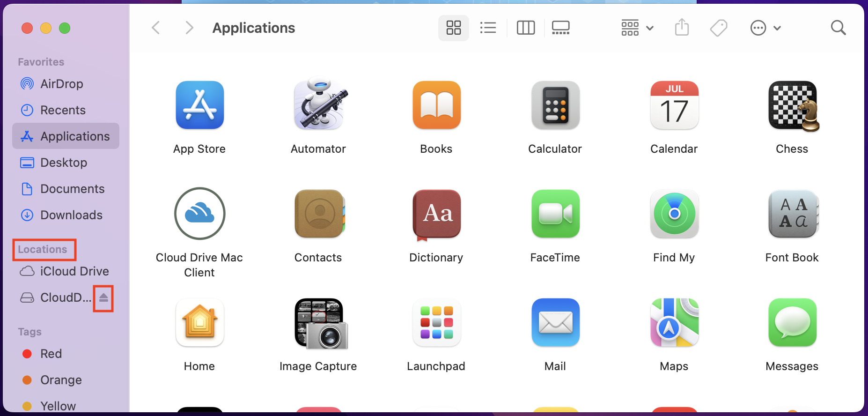The height and width of the screenshot is (416, 868).
Task: Open the Books app
Action: (437, 105)
